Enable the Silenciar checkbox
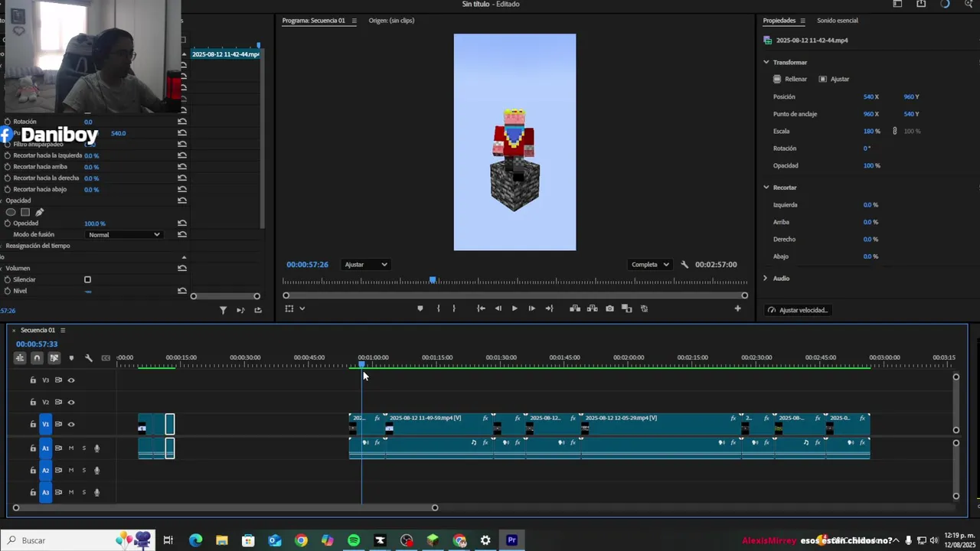The height and width of the screenshot is (551, 980). (87, 280)
